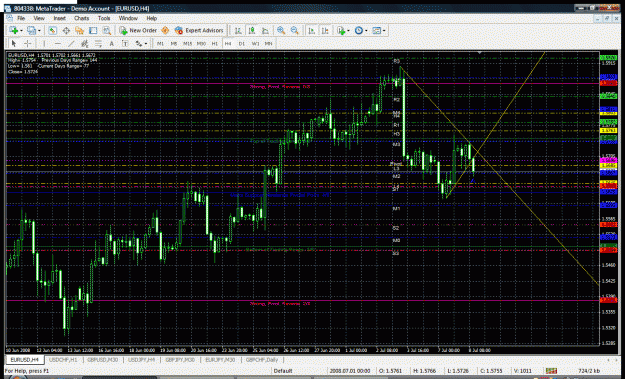Select the Fibonacci Retracement tool
This screenshot has height=379, width=625.
98,43
